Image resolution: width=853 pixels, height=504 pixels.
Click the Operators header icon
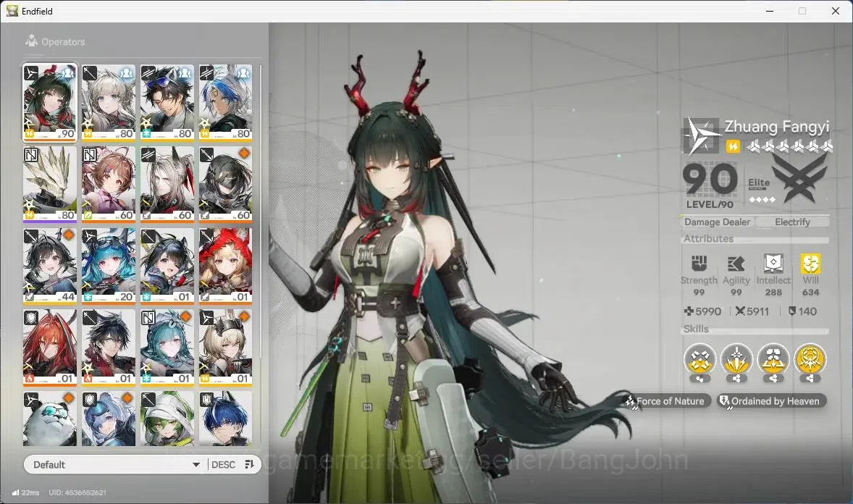(x=32, y=41)
